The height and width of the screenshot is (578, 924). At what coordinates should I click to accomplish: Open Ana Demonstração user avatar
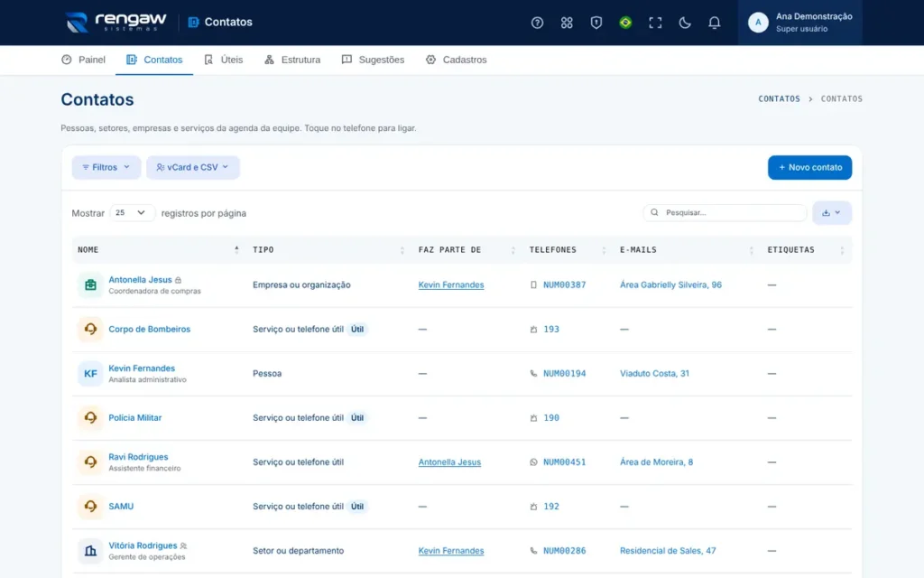pyautogui.click(x=758, y=23)
